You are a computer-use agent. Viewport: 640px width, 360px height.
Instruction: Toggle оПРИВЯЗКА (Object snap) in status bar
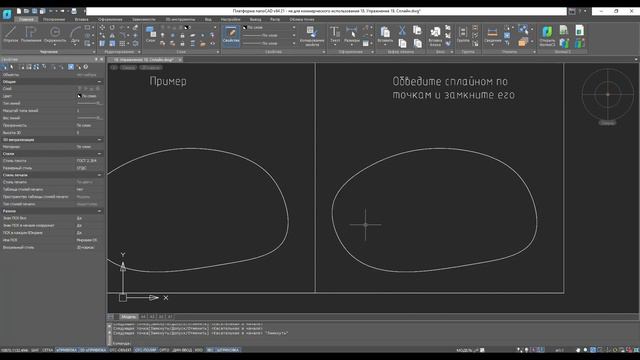coord(66,350)
